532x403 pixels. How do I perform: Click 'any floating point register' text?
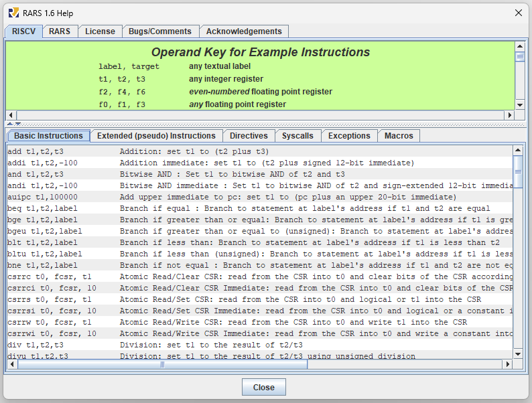point(237,104)
